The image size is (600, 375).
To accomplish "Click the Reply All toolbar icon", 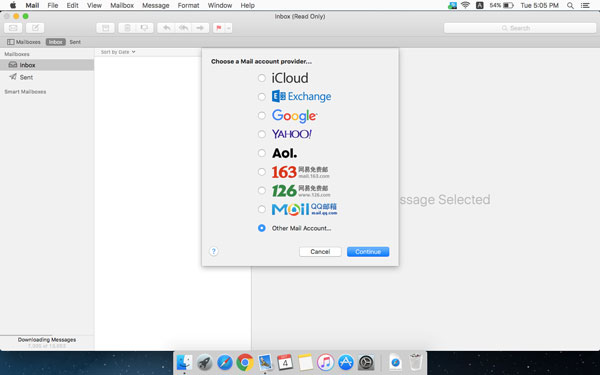I will 183,28.
